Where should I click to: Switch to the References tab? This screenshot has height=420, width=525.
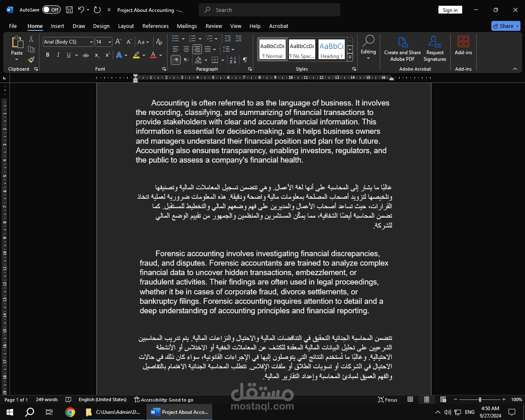(x=156, y=26)
